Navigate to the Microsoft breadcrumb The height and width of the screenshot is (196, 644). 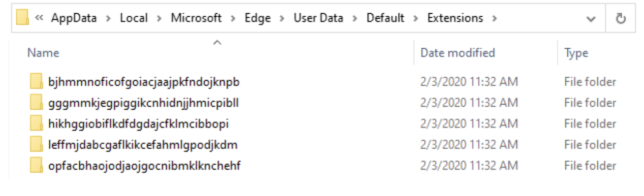tap(196, 18)
